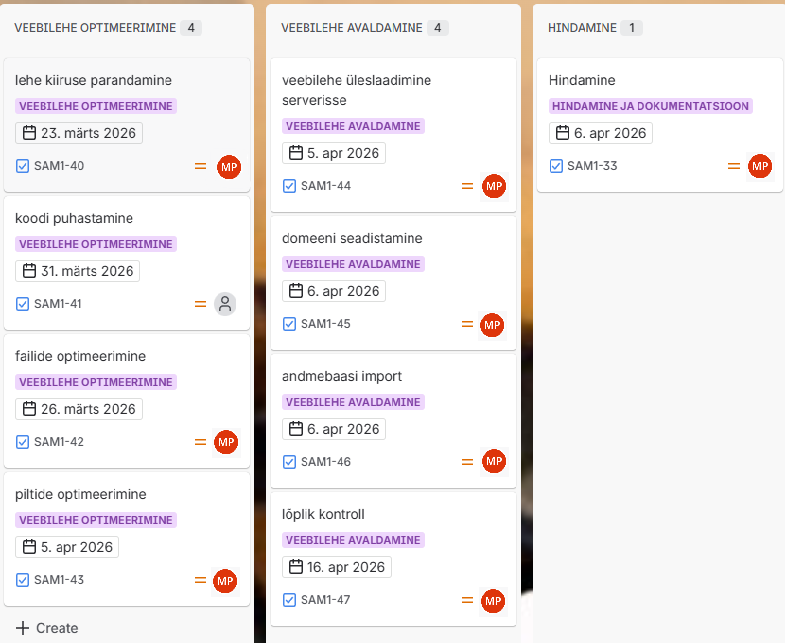Click the task type checkbox icon for SAM1-33

coord(556,166)
